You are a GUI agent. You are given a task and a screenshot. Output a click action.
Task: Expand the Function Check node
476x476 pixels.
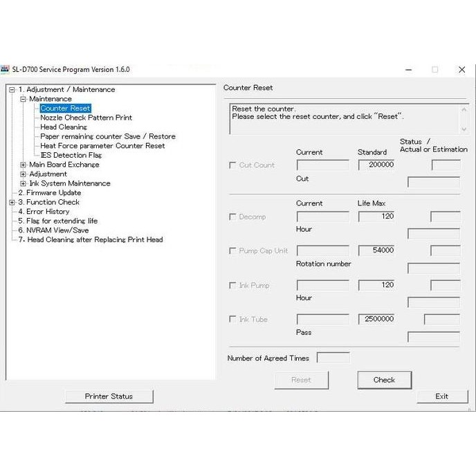(12, 202)
